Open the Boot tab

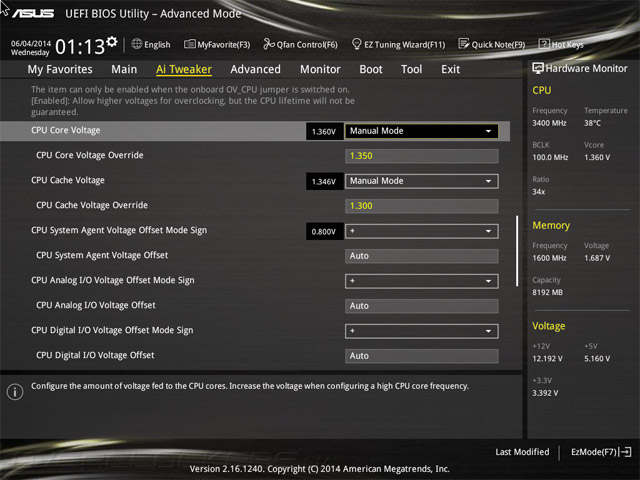click(x=371, y=69)
